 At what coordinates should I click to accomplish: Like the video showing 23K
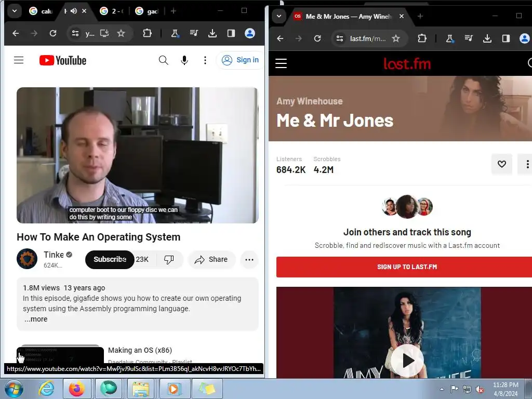click(142, 260)
